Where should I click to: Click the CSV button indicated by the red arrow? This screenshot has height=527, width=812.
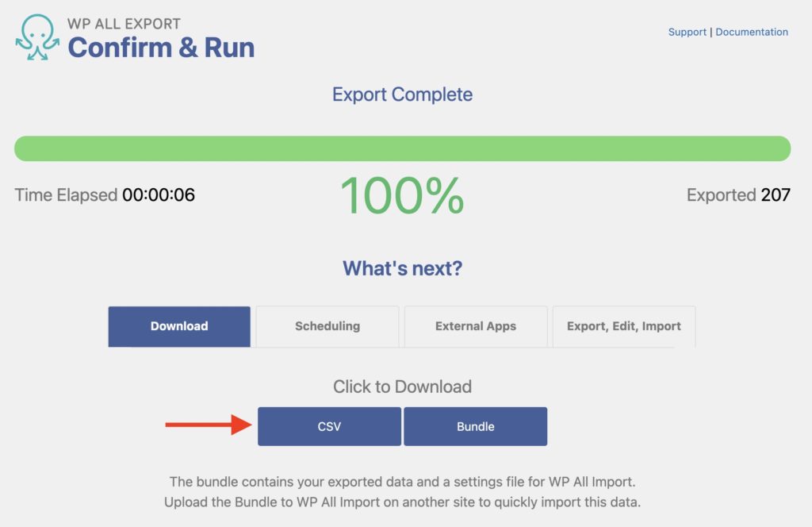click(329, 425)
